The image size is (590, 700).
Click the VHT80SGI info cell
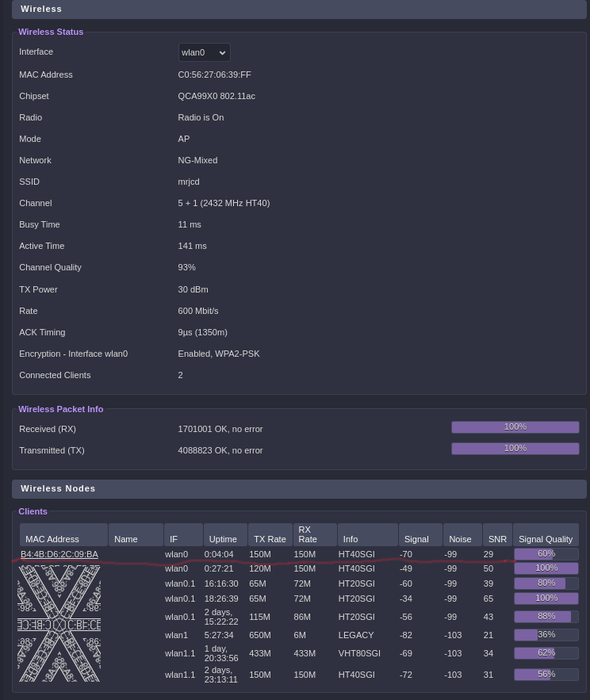click(x=359, y=653)
